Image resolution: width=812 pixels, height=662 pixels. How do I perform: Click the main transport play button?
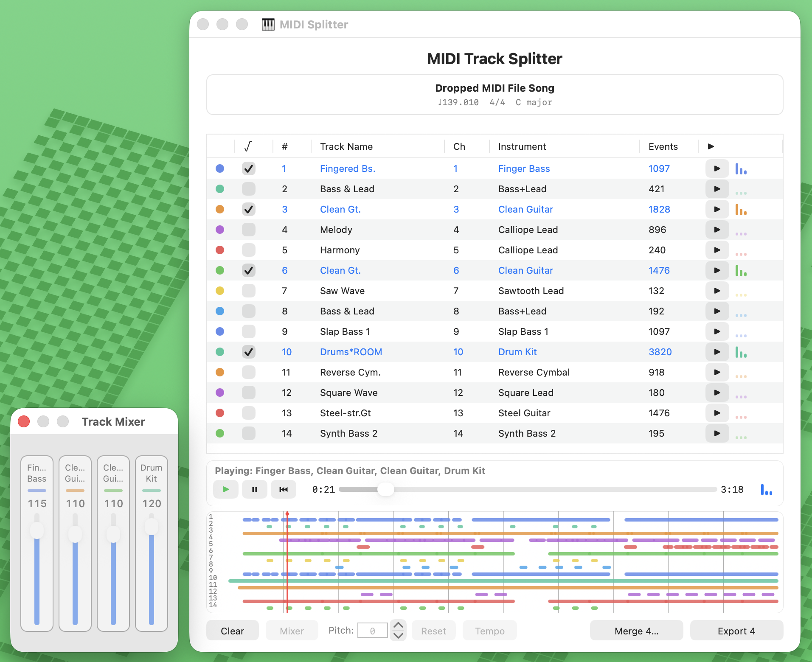click(225, 489)
